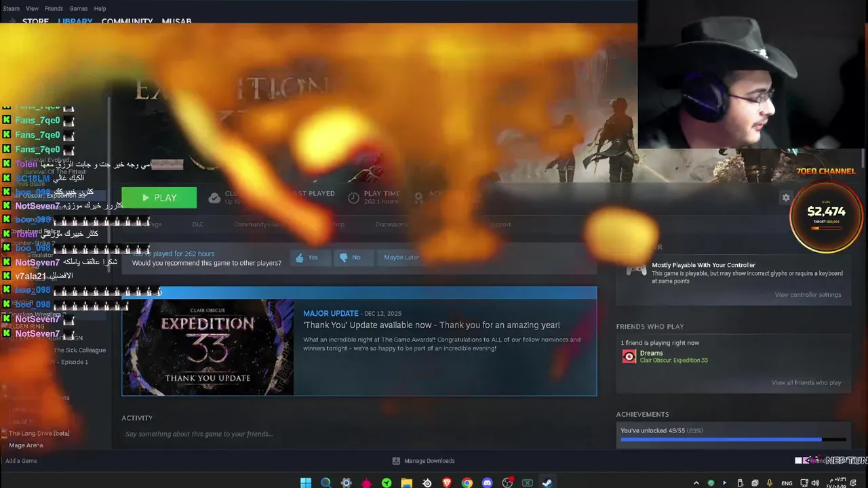868x488 pixels.
Task: Open the View menu
Action: coord(32,8)
